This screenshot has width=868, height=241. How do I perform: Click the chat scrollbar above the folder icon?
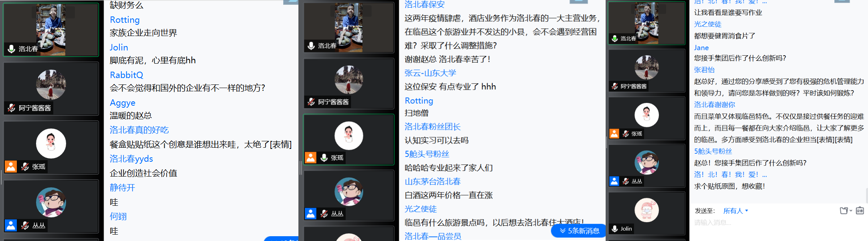[x=866, y=195]
